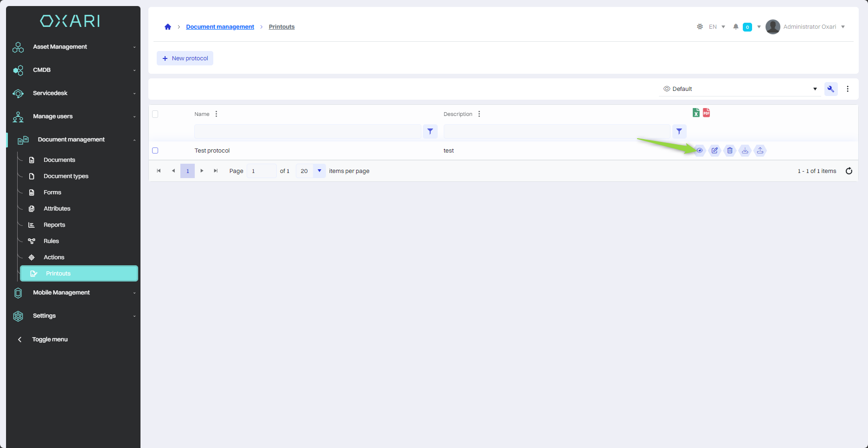The width and height of the screenshot is (868, 448).
Task: Click the Name column filter input field
Action: tap(307, 132)
